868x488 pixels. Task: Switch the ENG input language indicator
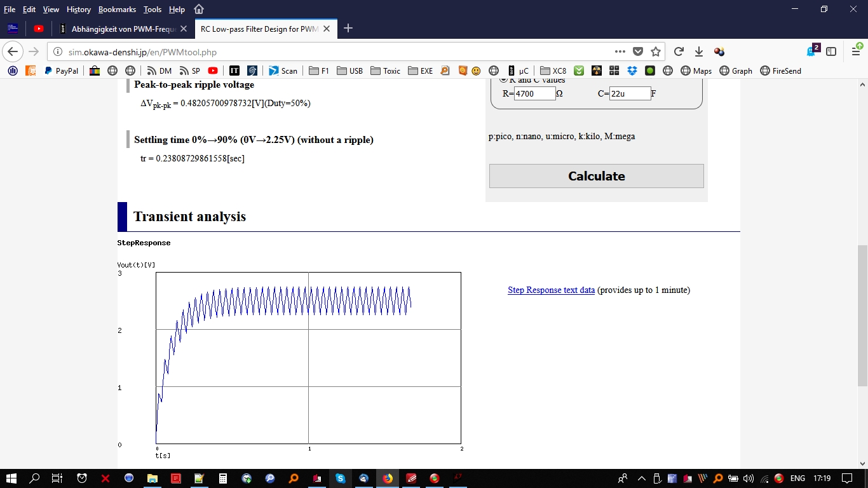coord(797,478)
